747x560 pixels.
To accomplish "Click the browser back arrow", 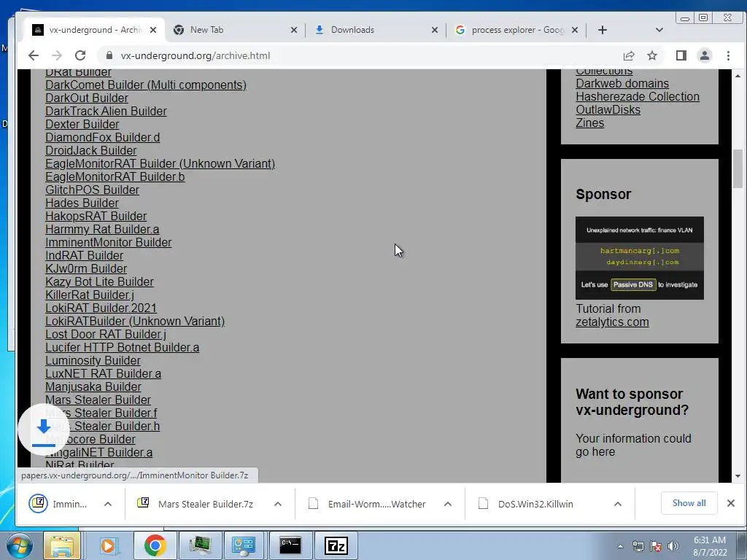I will click(34, 55).
